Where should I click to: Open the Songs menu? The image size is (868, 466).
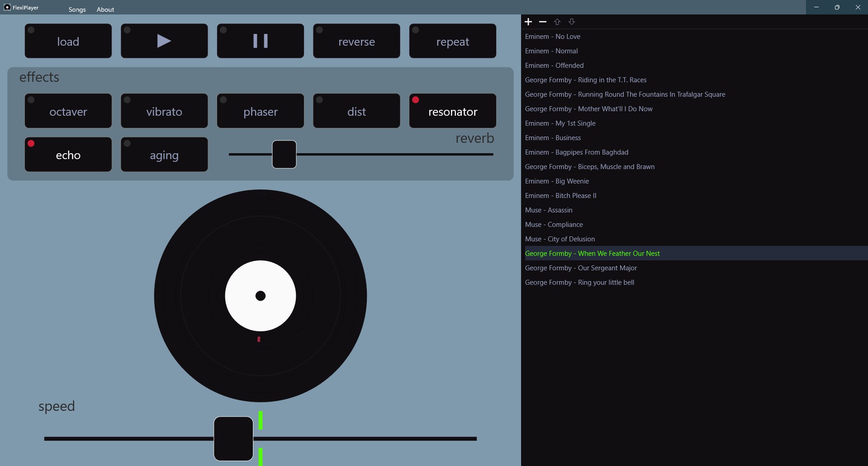click(x=77, y=9)
